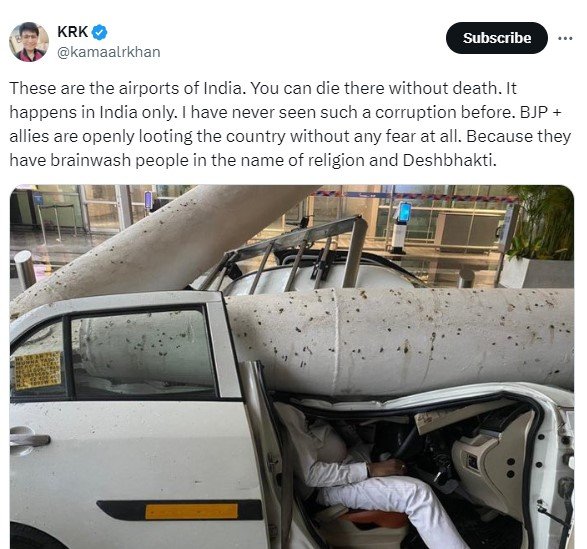Visit the @kamaalrkhan handle link
587x549 pixels.
pos(109,52)
